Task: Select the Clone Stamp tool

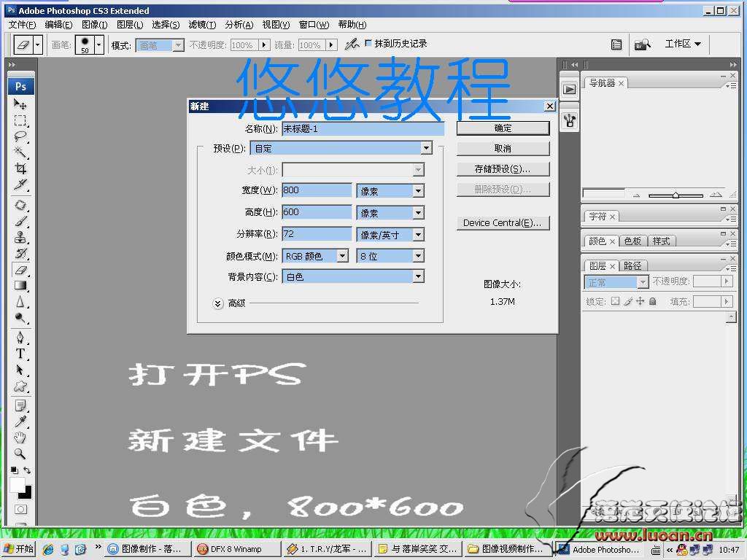Action: pyautogui.click(x=20, y=237)
